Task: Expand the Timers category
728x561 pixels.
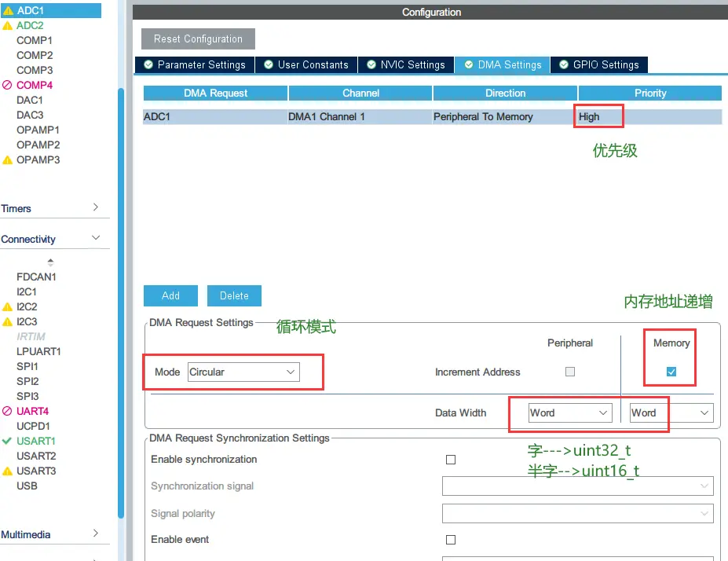Action: 96,207
